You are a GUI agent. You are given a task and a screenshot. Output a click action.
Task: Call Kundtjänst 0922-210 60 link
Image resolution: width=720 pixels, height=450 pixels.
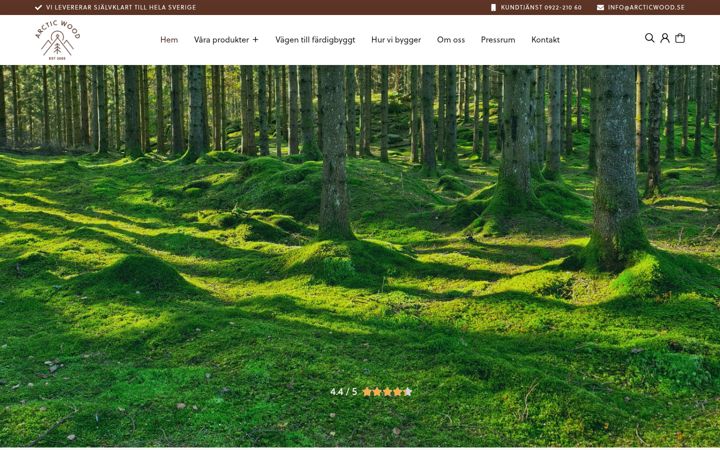(541, 7)
